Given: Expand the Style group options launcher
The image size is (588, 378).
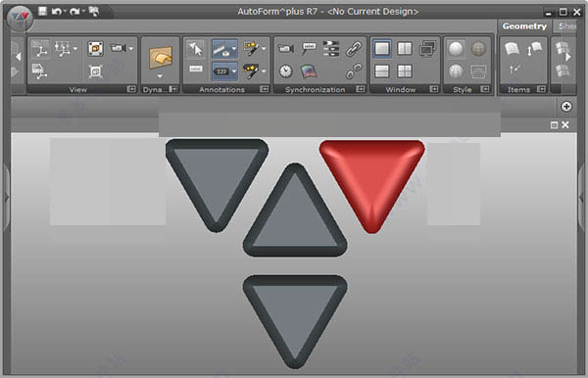Looking at the screenshot, I should click(x=485, y=89).
